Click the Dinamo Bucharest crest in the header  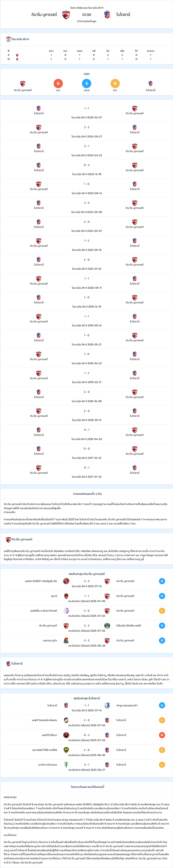[66, 15]
